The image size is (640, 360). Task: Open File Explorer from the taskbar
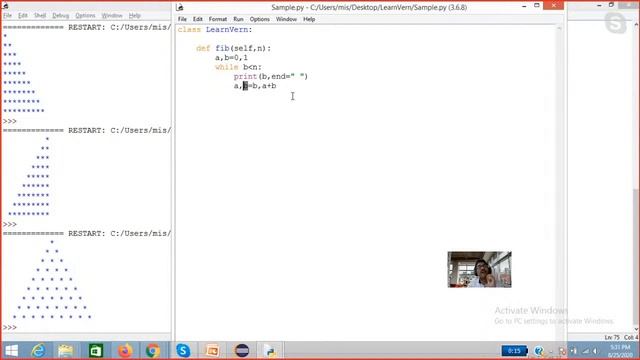tap(66, 351)
